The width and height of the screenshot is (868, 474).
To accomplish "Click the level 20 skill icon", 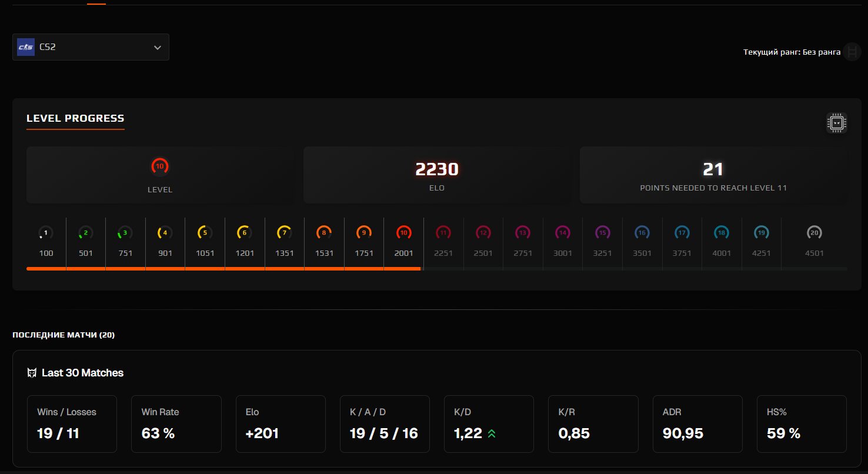I will click(814, 233).
